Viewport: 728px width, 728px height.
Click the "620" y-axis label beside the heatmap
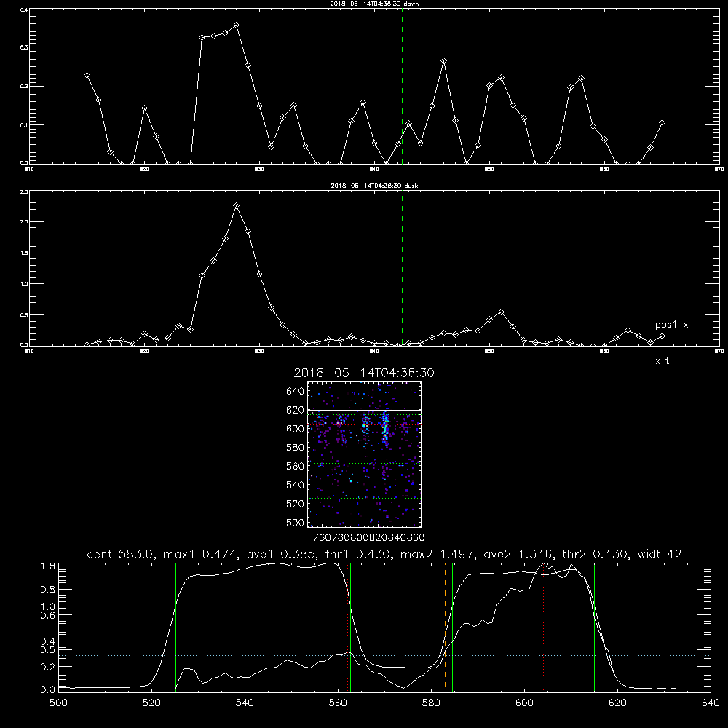click(296, 410)
